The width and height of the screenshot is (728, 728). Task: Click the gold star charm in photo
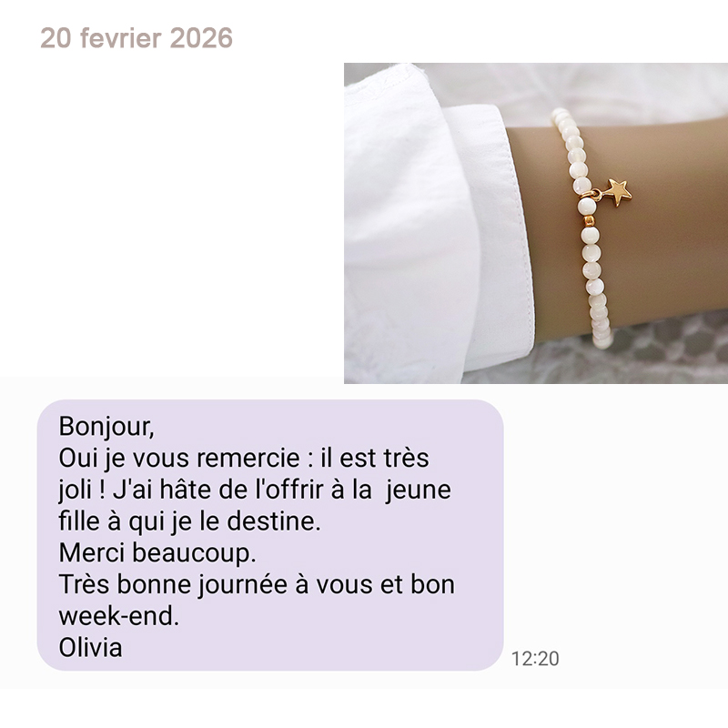coord(619,192)
